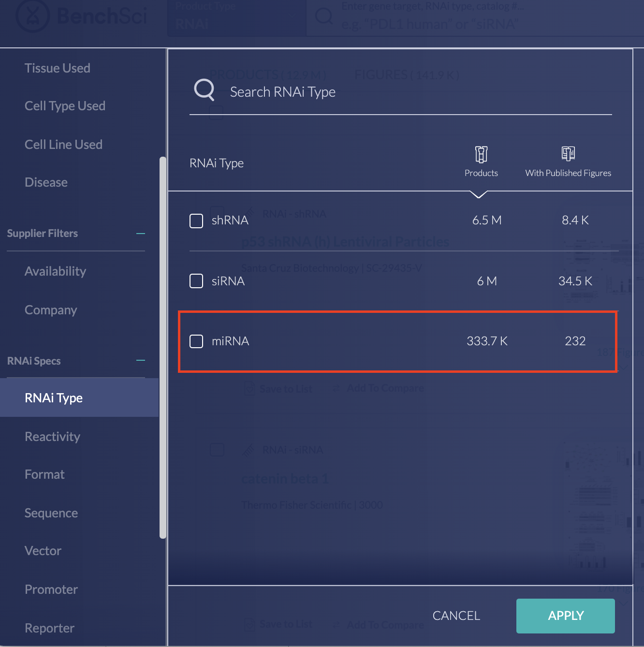This screenshot has width=644, height=647.
Task: Click the search magnifier icon in RNAi Type panel
Action: click(204, 90)
